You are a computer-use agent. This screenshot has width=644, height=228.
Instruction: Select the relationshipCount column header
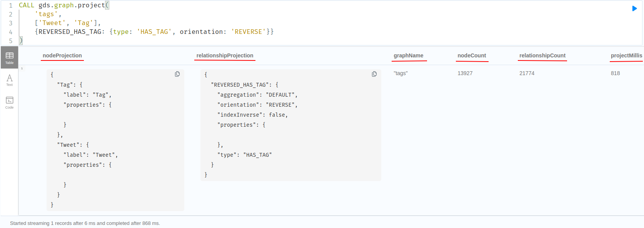542,55
